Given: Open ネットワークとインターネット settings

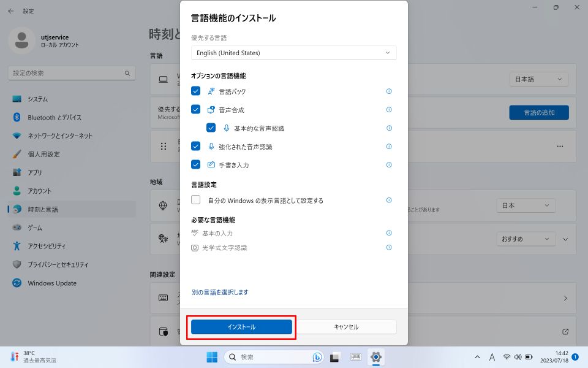Looking at the screenshot, I should pos(72,136).
